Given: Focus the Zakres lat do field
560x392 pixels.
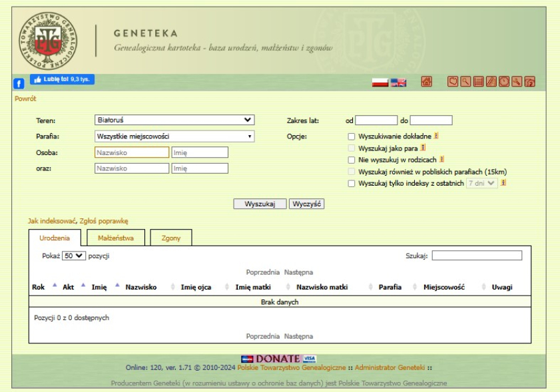Looking at the screenshot, I should 431,120.
